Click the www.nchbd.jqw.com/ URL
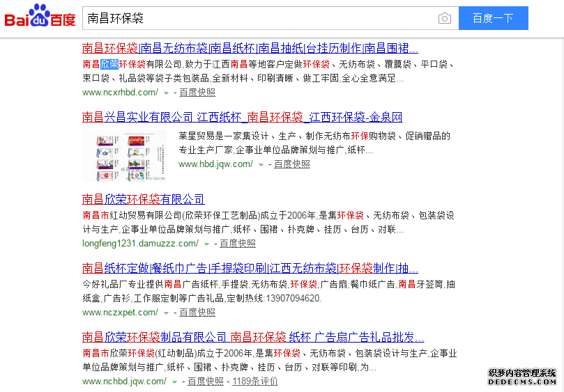Image resolution: width=564 pixels, height=392 pixels. click(x=125, y=382)
